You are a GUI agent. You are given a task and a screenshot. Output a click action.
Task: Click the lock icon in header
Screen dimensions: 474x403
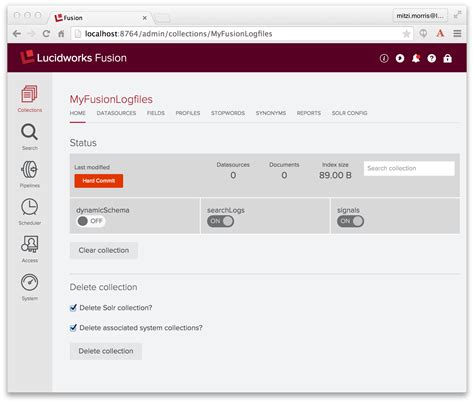point(448,58)
